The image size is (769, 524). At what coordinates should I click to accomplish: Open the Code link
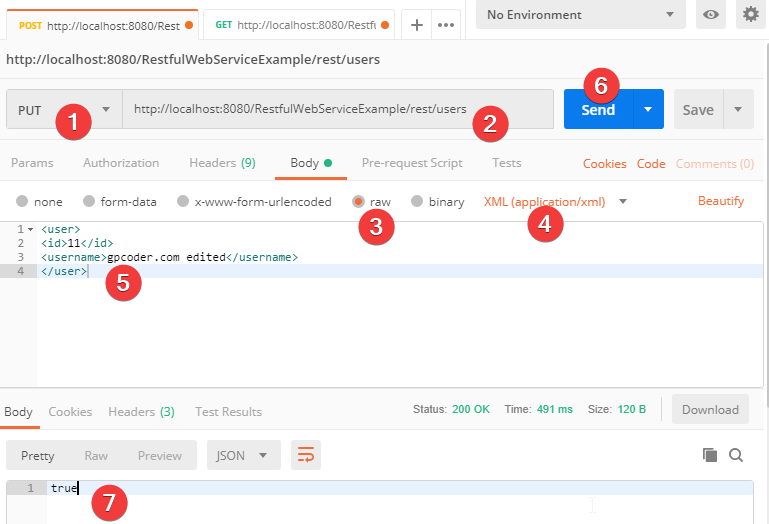click(x=651, y=163)
